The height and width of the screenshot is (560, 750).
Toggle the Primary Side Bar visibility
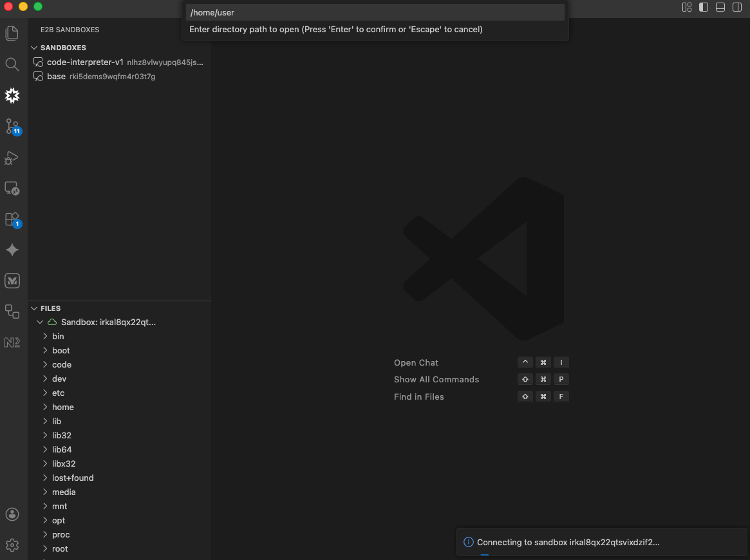703,6
